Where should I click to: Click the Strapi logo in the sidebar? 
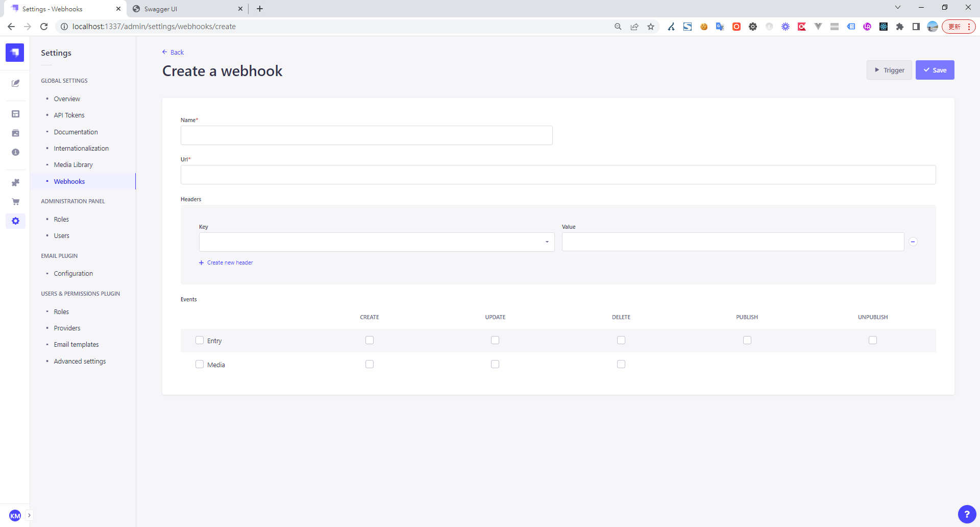click(15, 52)
